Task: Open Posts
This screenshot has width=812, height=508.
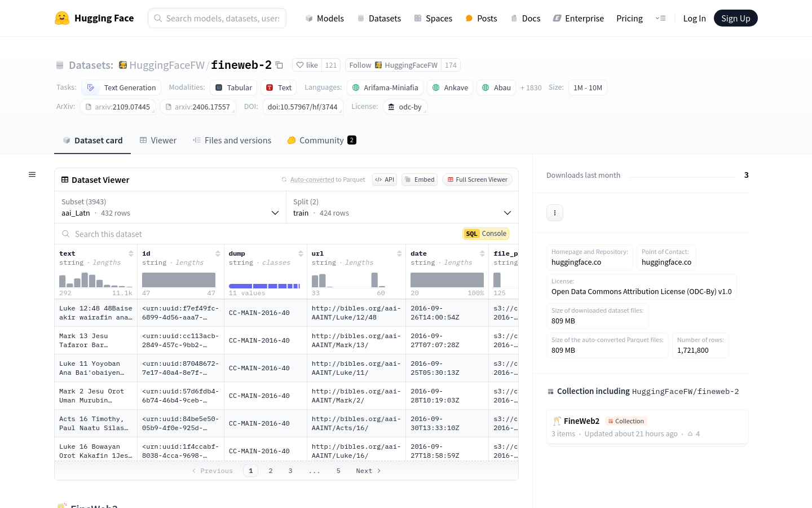Action: coord(481,18)
